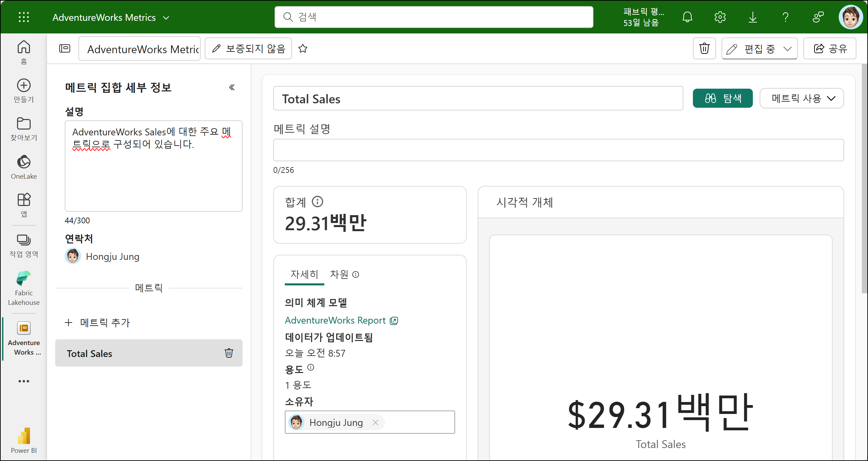Click the 탐색 explore button
Image resolution: width=868 pixels, height=461 pixels.
[x=723, y=99]
